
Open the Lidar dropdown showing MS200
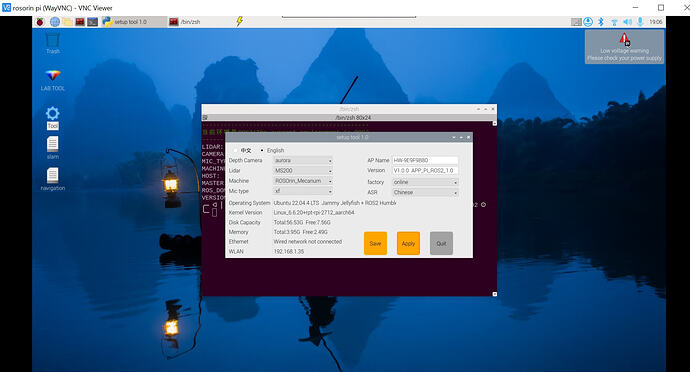click(x=303, y=171)
